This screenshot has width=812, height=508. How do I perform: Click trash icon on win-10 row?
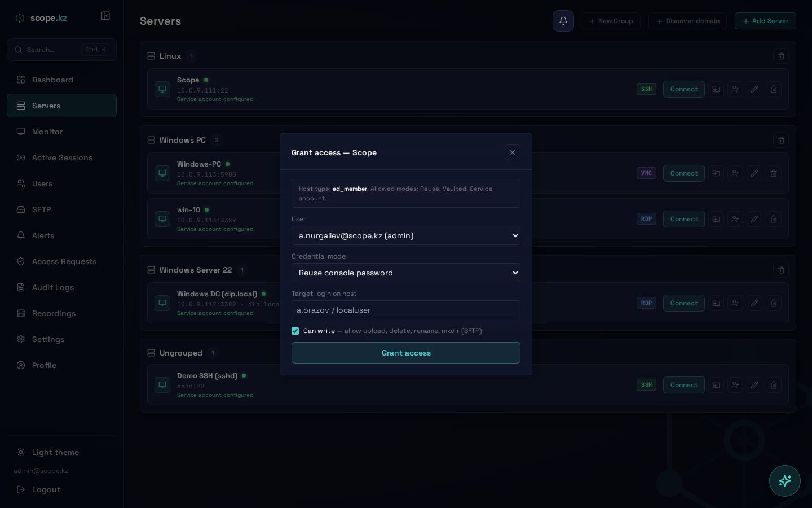[x=774, y=219]
